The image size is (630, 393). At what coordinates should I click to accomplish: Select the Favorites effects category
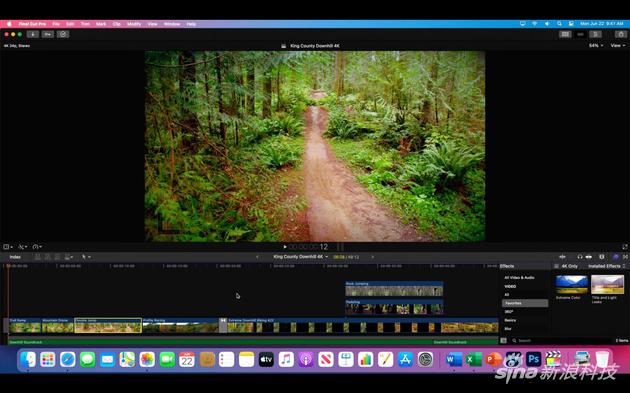coord(525,303)
